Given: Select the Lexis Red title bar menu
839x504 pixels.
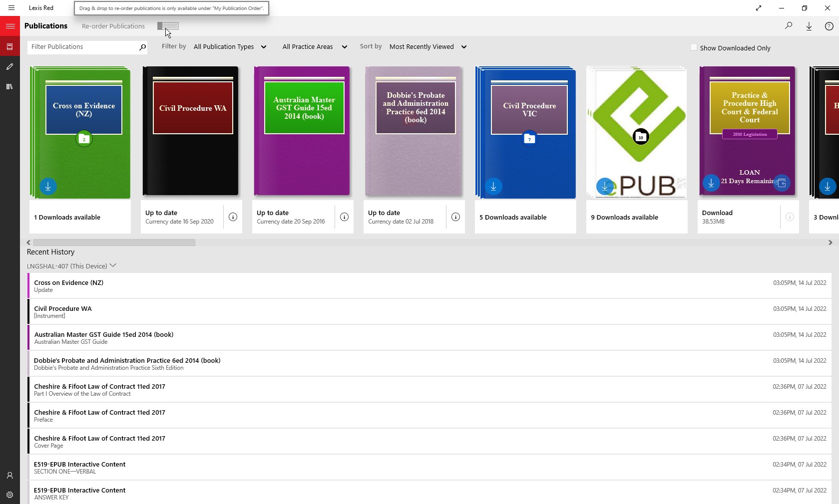Looking at the screenshot, I should click(x=41, y=8).
